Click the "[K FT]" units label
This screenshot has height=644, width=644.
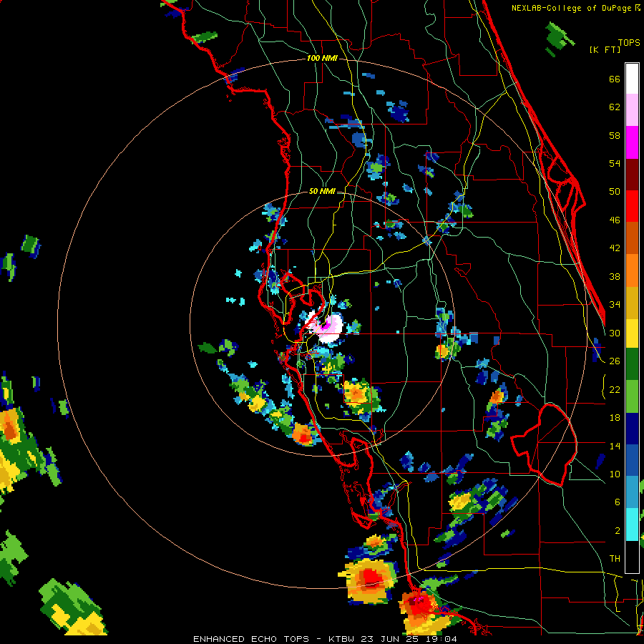605,49
